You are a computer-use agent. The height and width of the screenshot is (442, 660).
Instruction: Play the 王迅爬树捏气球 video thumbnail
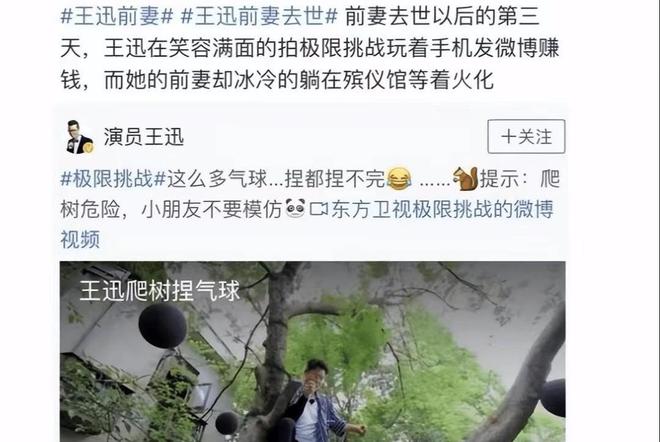pyautogui.click(x=312, y=351)
